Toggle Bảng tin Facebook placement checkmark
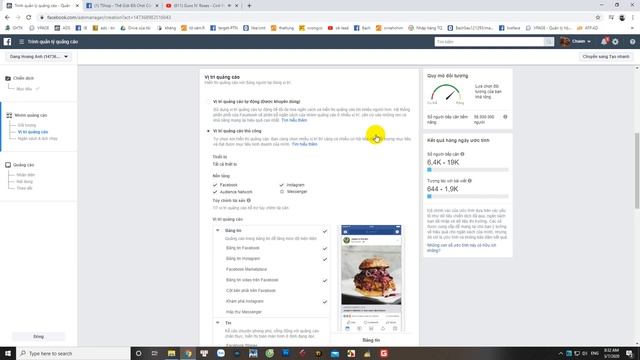Viewport: 640px width, 360px height. (325, 248)
